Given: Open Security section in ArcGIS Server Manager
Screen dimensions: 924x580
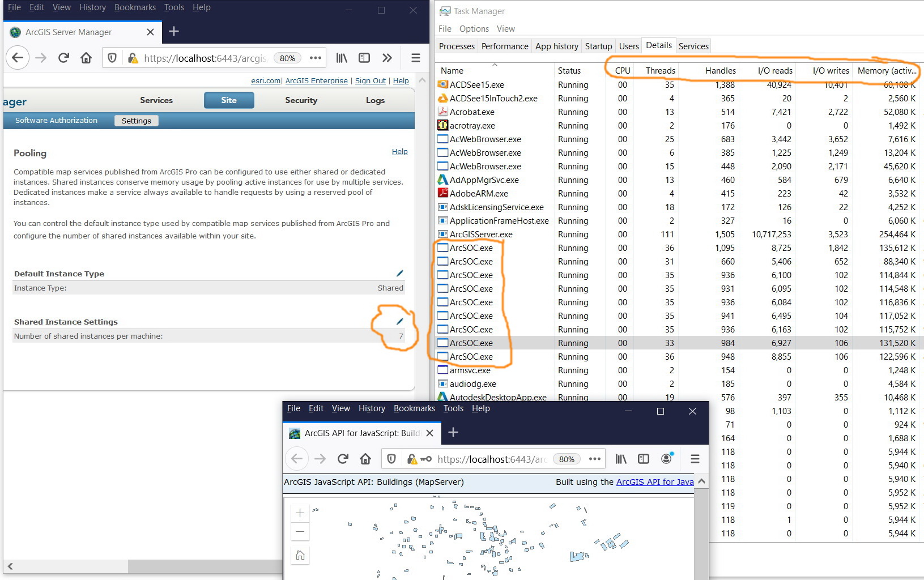Looking at the screenshot, I should (x=301, y=100).
